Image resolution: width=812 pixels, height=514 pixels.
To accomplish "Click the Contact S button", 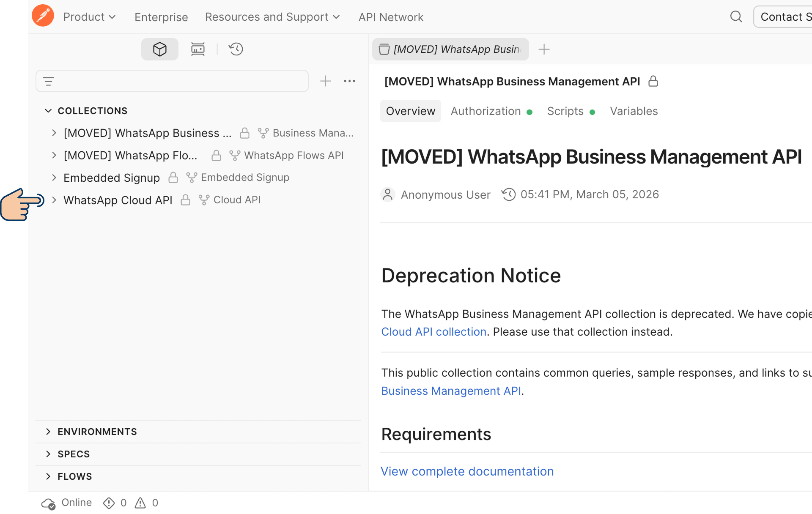I will coord(783,17).
